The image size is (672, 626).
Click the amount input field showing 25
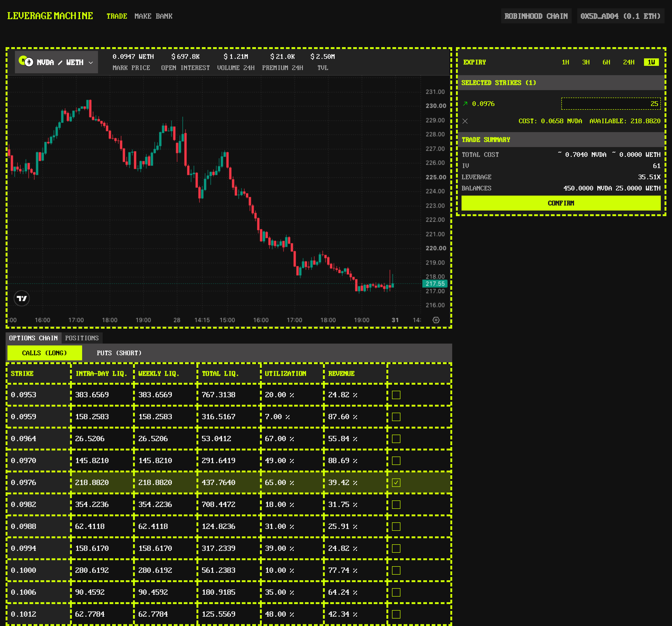611,103
